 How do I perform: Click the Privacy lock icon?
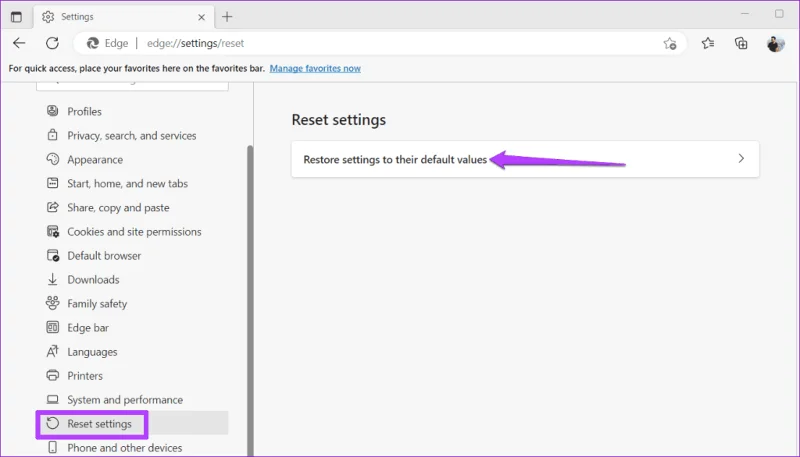click(53, 135)
